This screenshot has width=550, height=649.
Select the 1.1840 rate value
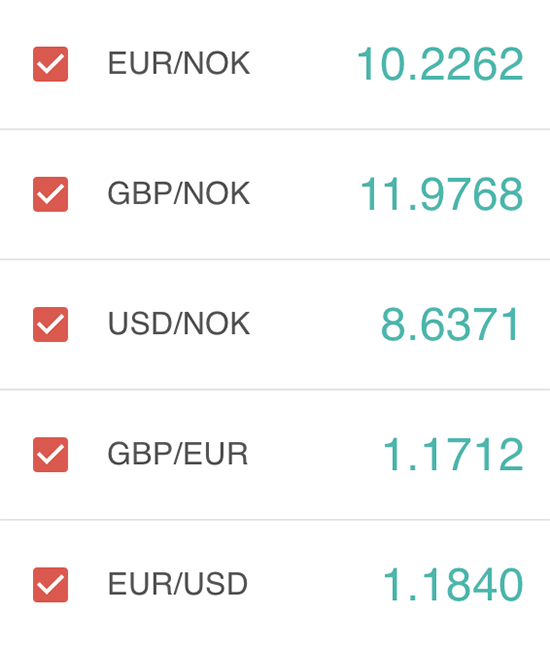(x=453, y=584)
